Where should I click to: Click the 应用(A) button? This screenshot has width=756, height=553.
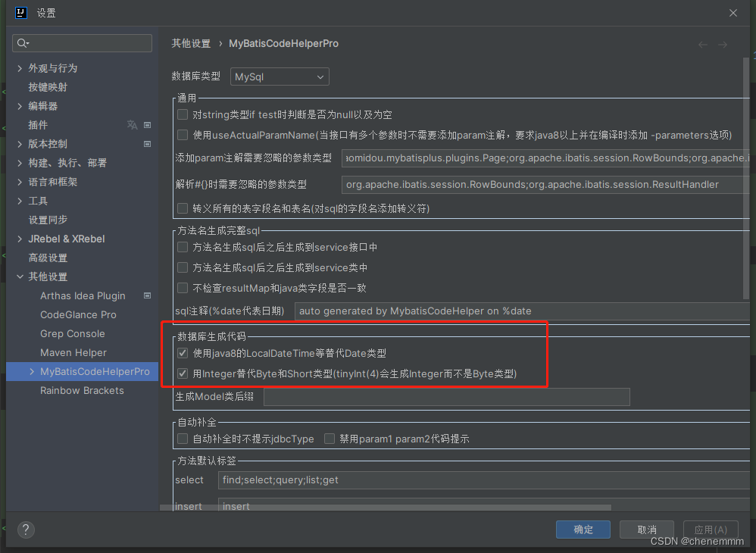[711, 530]
